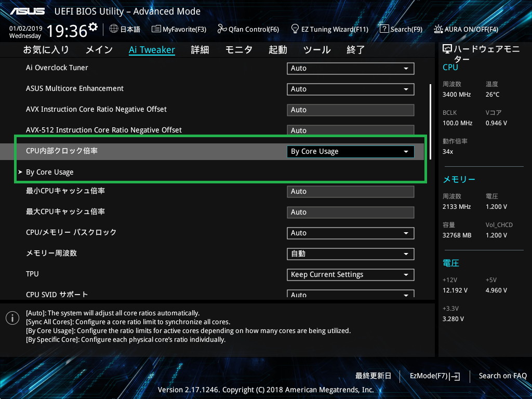Click the 100.0 MHz BCLK value
Image resolution: width=532 pixels, height=399 pixels.
pos(457,123)
